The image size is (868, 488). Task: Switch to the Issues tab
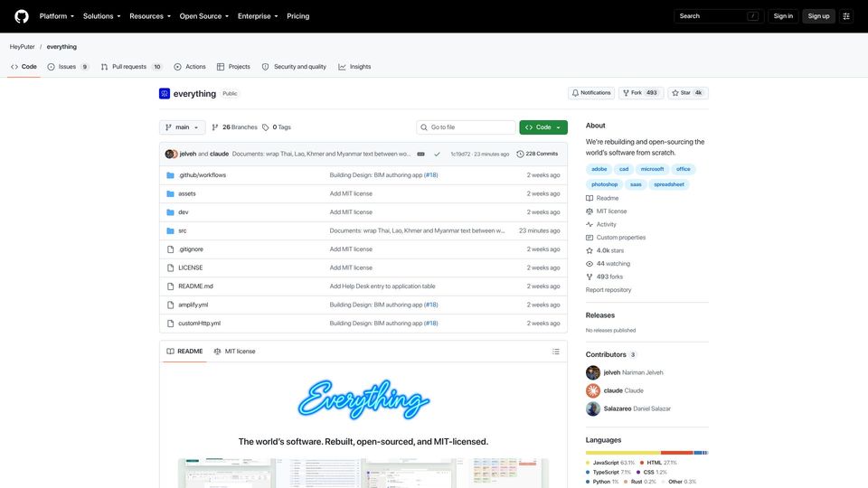pyautogui.click(x=68, y=67)
